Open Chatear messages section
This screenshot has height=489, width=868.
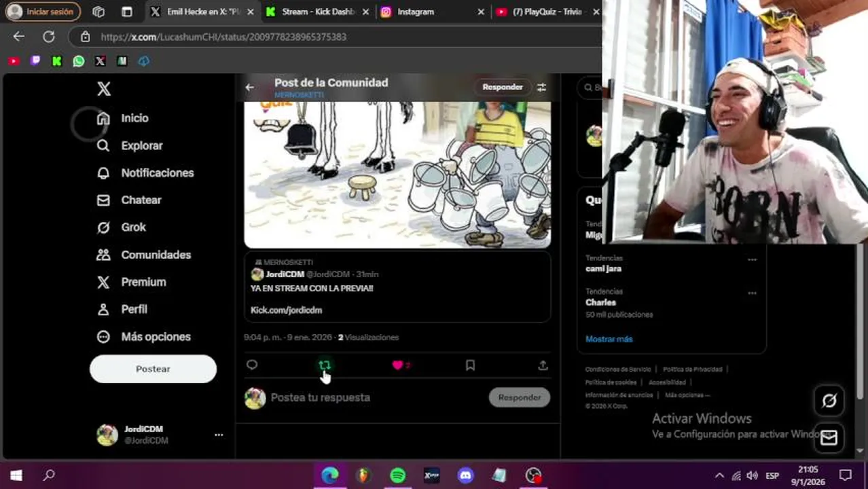click(x=129, y=200)
